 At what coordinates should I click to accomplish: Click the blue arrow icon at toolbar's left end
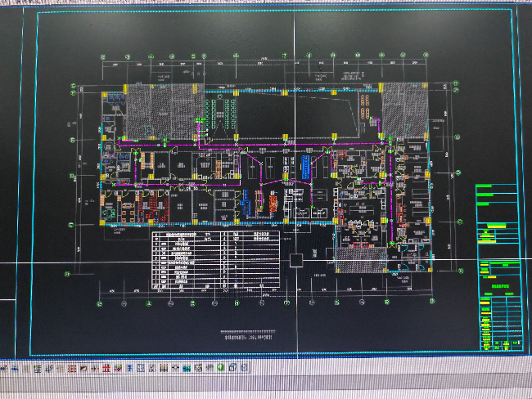click(x=15, y=369)
